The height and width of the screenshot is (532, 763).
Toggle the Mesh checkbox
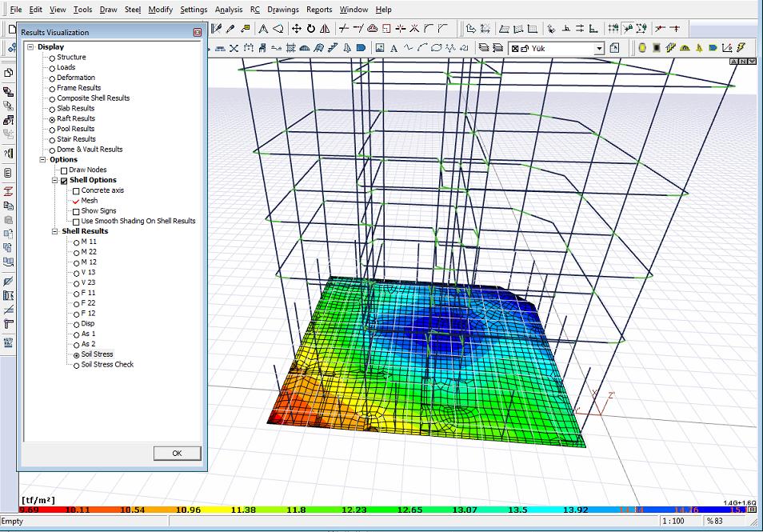[x=76, y=201]
